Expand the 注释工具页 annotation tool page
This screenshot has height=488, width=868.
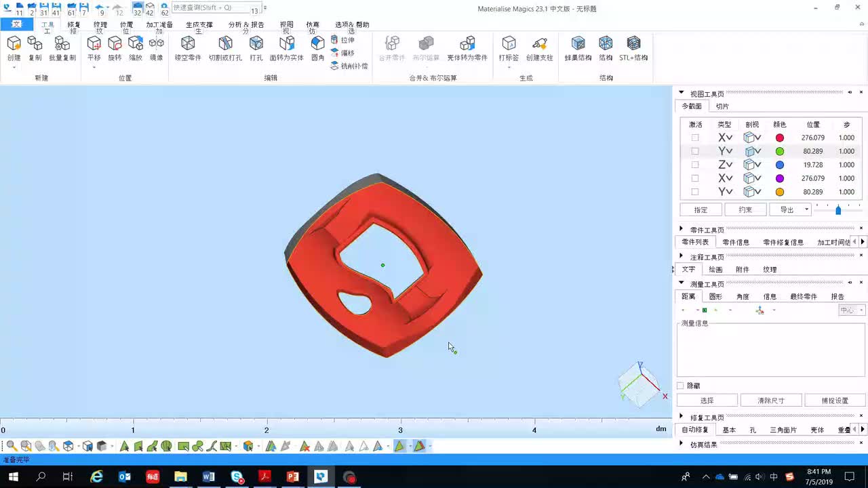coord(682,256)
